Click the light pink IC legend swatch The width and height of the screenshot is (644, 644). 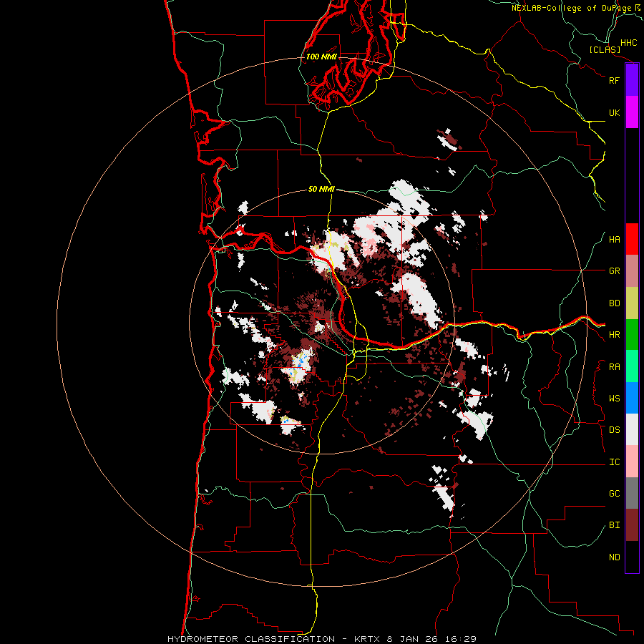tap(632, 462)
